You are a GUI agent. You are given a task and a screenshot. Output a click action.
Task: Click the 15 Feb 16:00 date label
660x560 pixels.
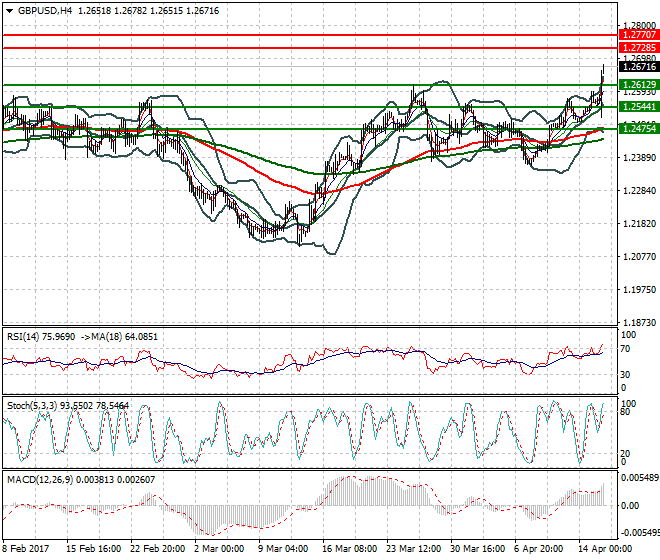click(x=93, y=549)
